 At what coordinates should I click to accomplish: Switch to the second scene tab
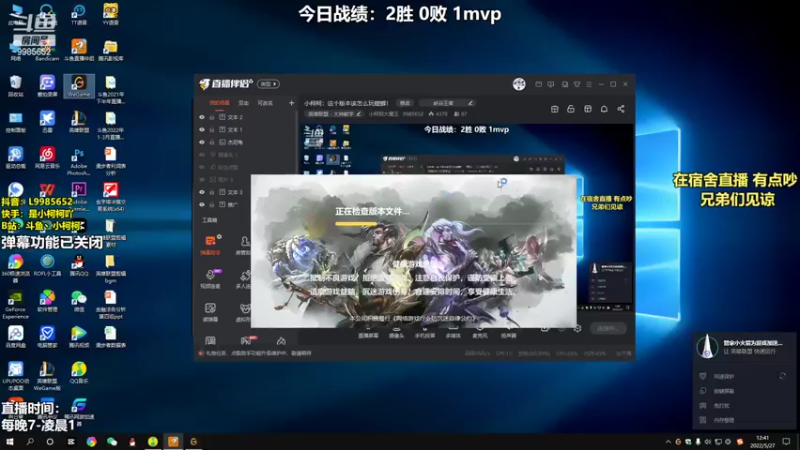(x=244, y=103)
